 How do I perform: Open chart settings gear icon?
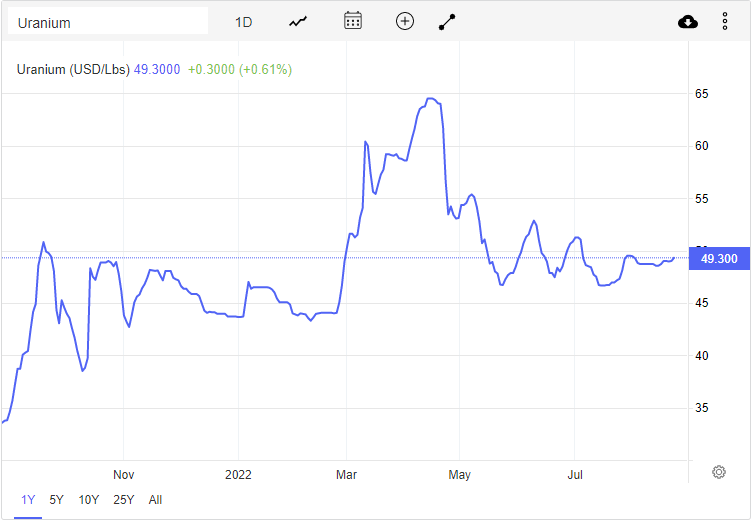point(718,472)
